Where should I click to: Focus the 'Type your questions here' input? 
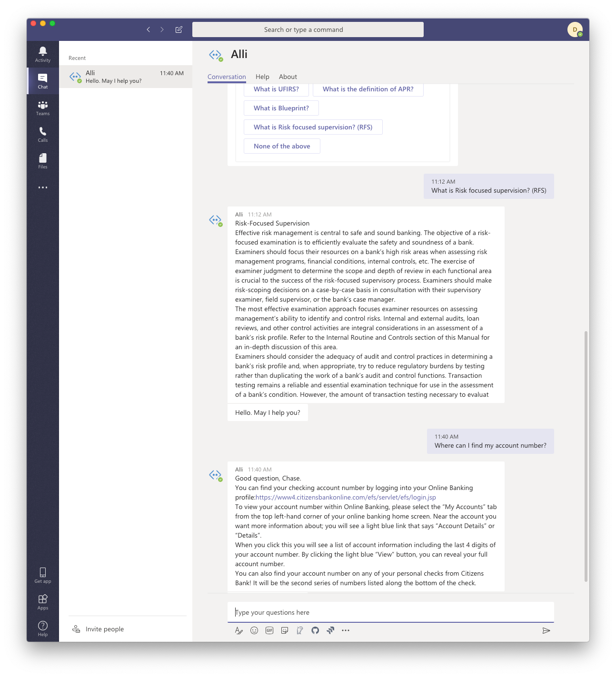click(x=391, y=612)
